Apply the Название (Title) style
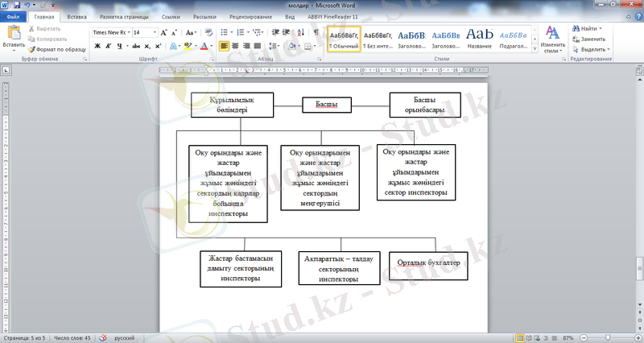The width and height of the screenshot is (644, 343). [479, 39]
